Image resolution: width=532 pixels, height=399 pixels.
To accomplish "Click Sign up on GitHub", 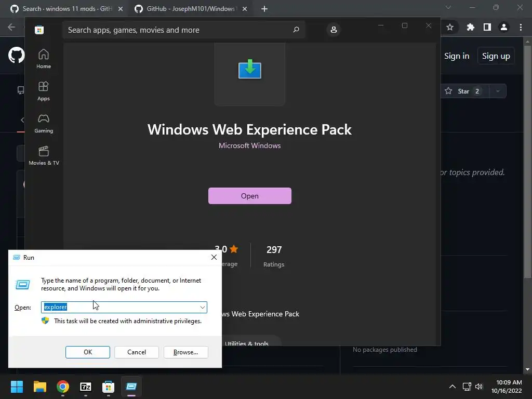I will point(496,56).
